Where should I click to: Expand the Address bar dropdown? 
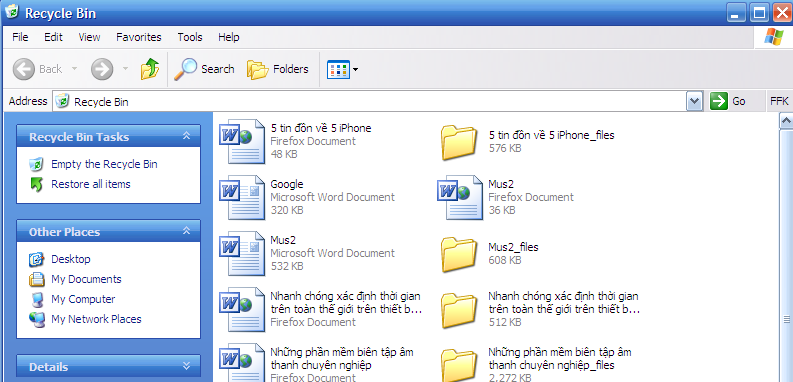(694, 101)
